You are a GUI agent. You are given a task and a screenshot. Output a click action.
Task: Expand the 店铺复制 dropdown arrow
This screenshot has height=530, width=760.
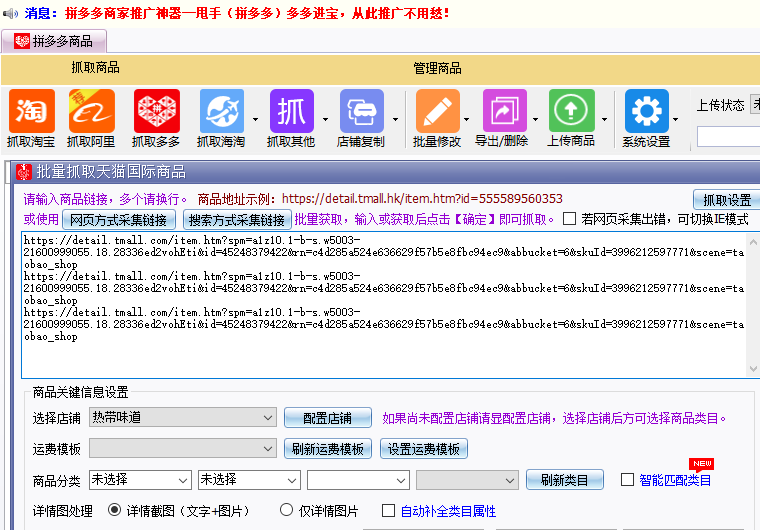[x=396, y=119]
